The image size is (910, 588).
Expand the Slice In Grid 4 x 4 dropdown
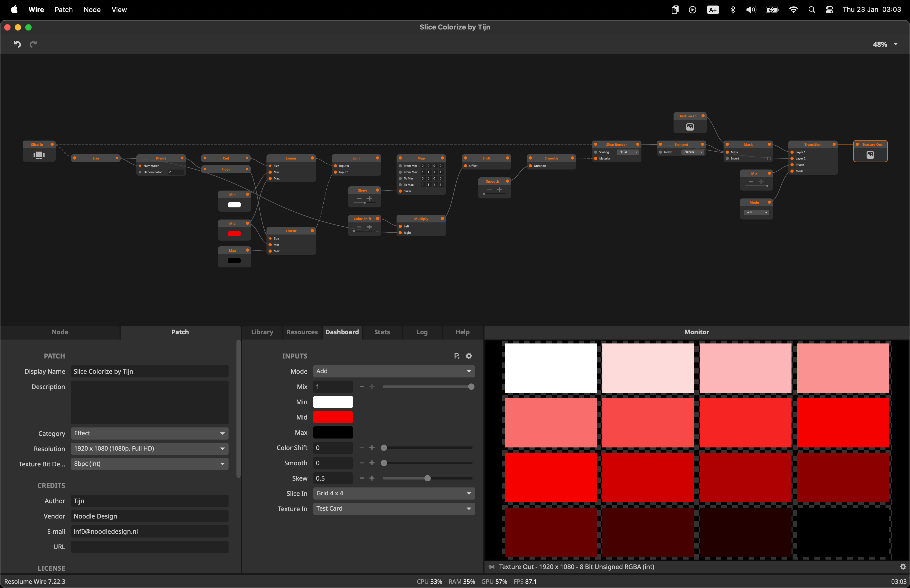(394, 493)
